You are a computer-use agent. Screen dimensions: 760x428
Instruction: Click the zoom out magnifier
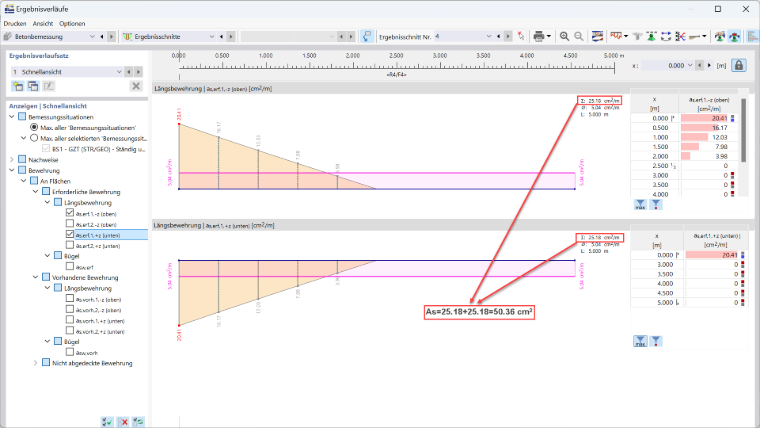(x=579, y=36)
